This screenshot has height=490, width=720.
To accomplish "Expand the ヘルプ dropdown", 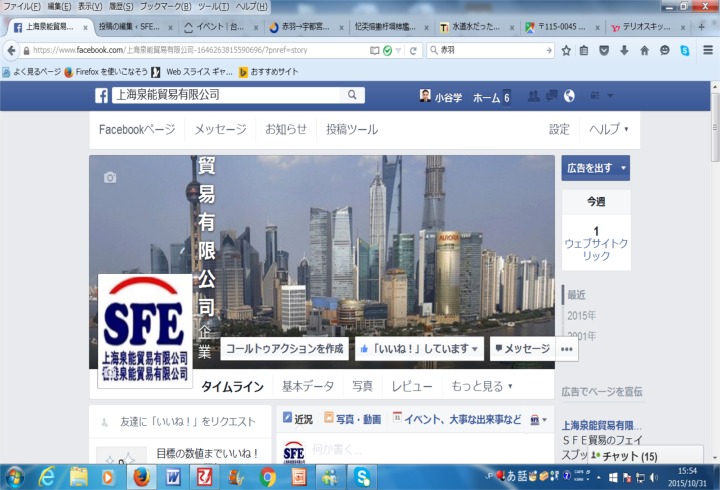I will (x=608, y=129).
